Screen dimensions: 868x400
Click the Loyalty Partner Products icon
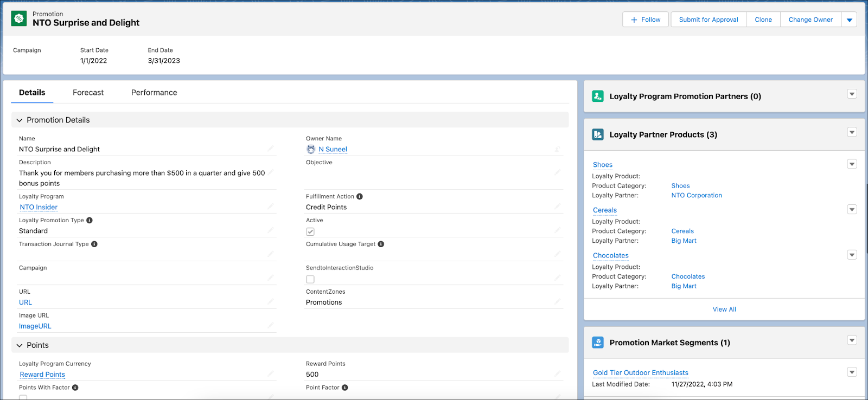click(x=598, y=134)
